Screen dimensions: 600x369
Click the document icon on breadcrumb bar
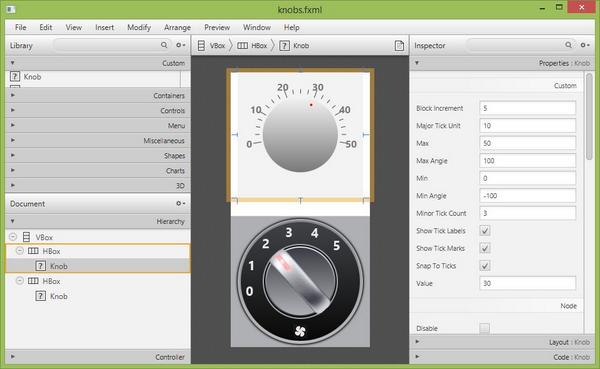pos(399,46)
